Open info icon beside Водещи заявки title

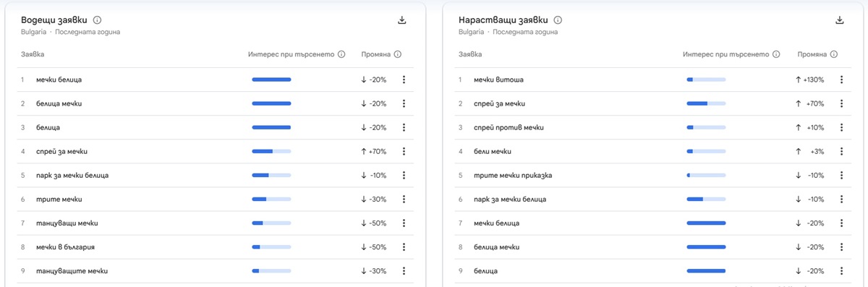coord(98,20)
